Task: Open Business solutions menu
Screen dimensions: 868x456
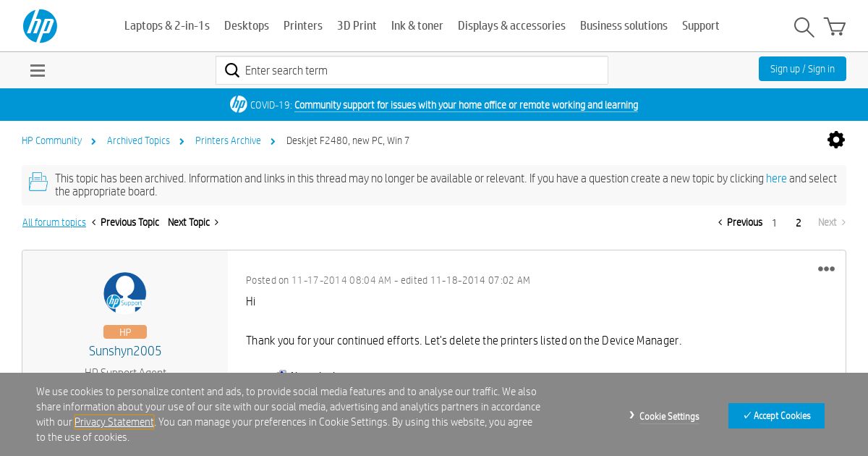Action: click(x=624, y=25)
